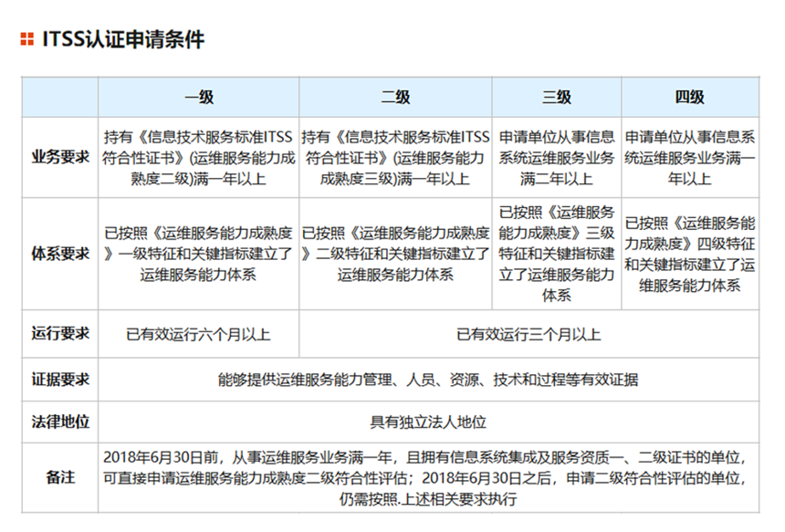The height and width of the screenshot is (532, 785).
Task: Click the heading 'ITSS认证申请条件'
Action: coord(123,39)
